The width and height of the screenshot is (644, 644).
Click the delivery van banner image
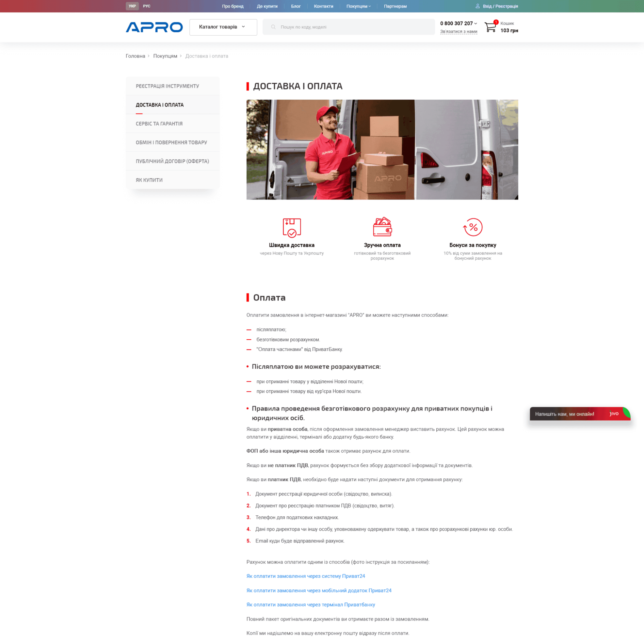click(x=382, y=149)
